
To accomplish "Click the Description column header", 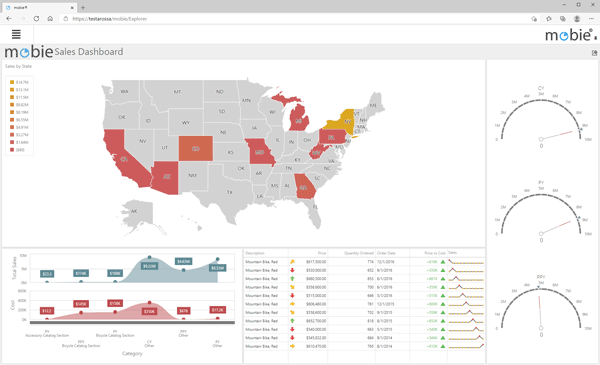I will pos(255,253).
